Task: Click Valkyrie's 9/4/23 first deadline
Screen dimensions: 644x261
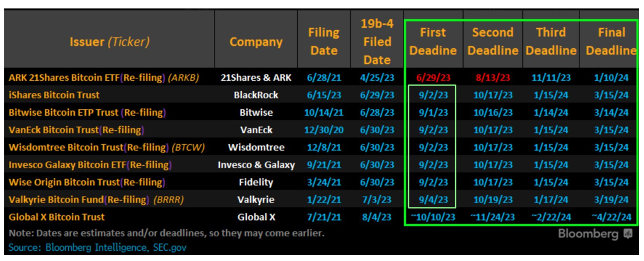Action: [x=434, y=200]
